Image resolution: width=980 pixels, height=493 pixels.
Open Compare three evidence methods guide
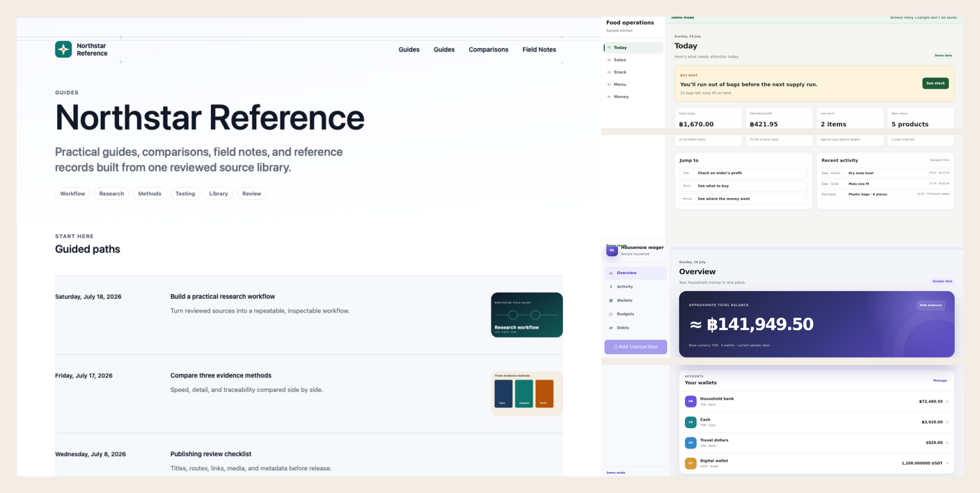click(221, 375)
